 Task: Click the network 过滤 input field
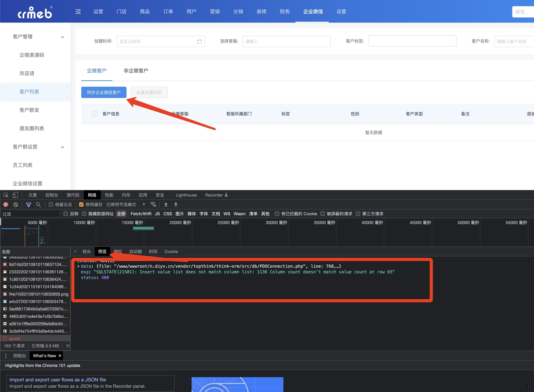30,214
